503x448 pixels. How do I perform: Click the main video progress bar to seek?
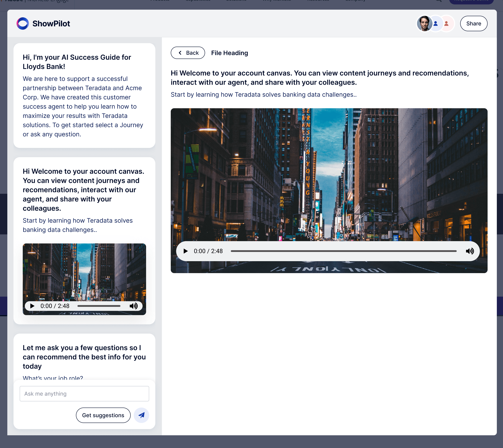[344, 251]
